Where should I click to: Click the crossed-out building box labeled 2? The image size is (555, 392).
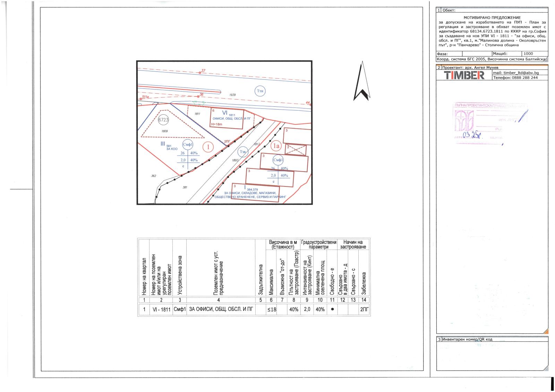click(296, 150)
